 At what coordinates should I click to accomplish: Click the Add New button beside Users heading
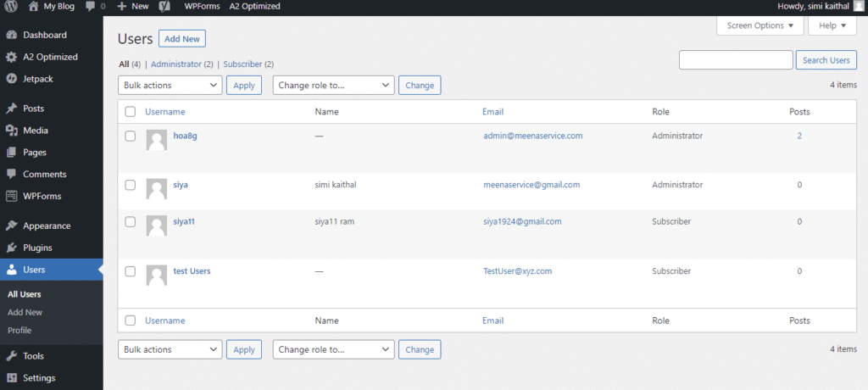click(181, 39)
